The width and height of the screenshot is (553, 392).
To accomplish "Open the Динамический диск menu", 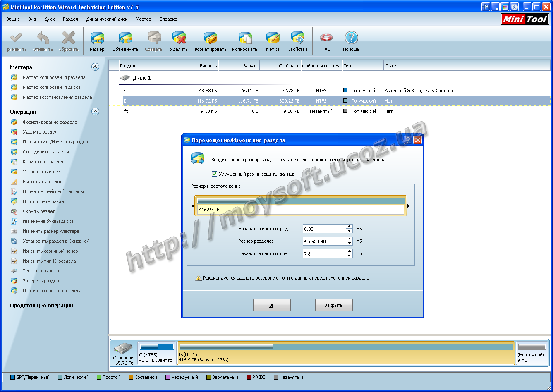I will point(107,19).
